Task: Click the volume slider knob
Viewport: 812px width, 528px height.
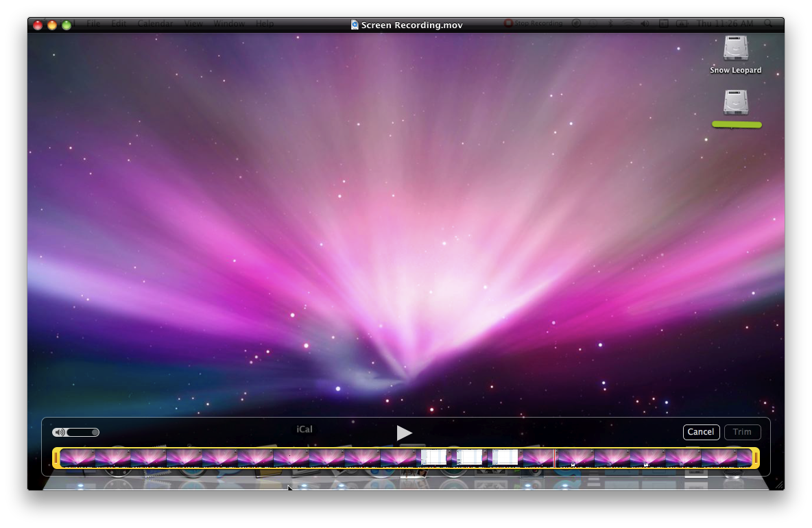Action: coord(95,432)
